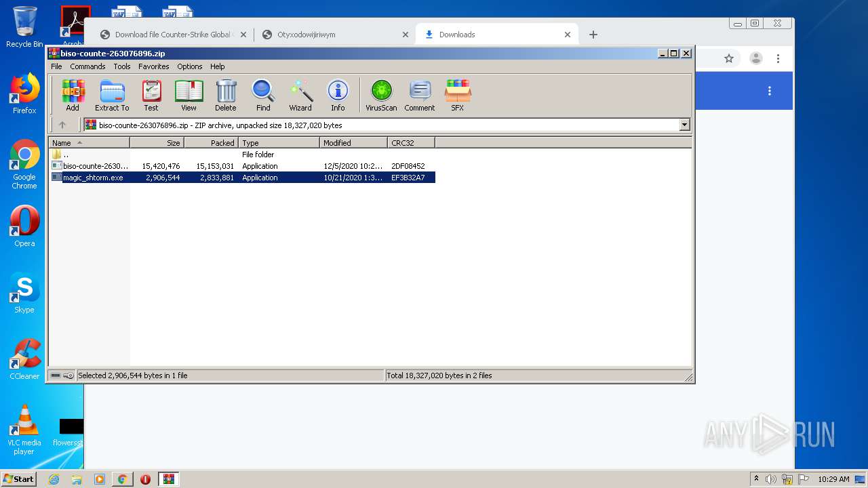Bookmark page with Chrome star icon

coord(729,58)
